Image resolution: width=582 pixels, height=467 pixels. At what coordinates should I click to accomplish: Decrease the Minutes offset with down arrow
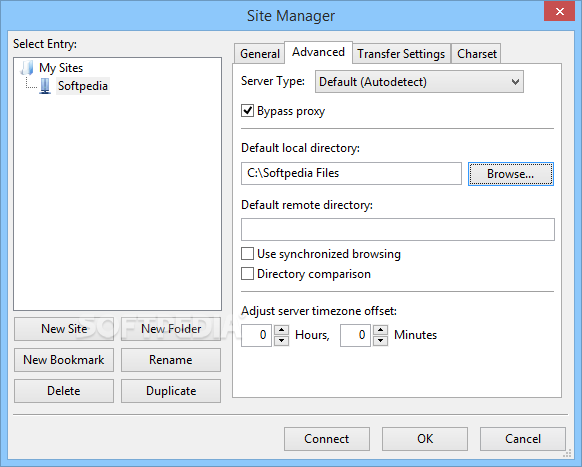pyautogui.click(x=381, y=340)
